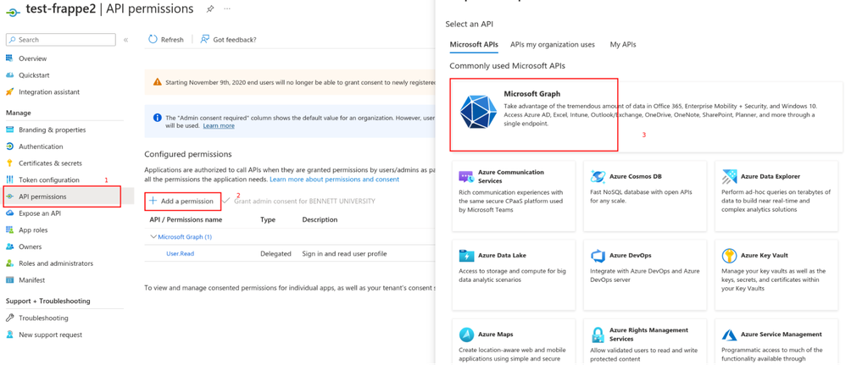Click into the sidebar Search box
This screenshot has width=868, height=365.
point(60,40)
